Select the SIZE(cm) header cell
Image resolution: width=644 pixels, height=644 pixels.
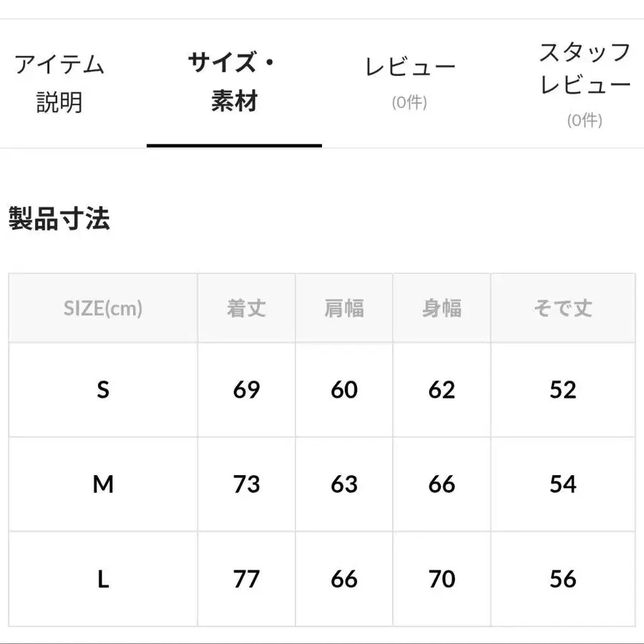(102, 308)
